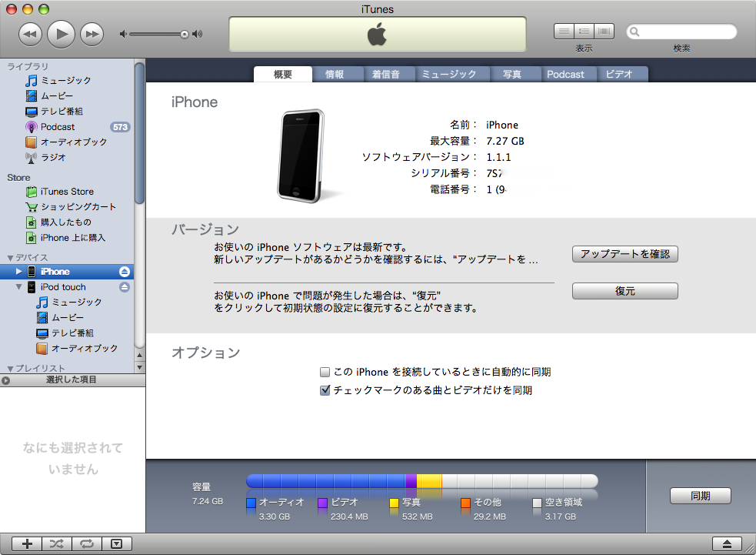Screen dimensions: 756x555
Task: Open the 写真 tab
Action: click(x=512, y=75)
